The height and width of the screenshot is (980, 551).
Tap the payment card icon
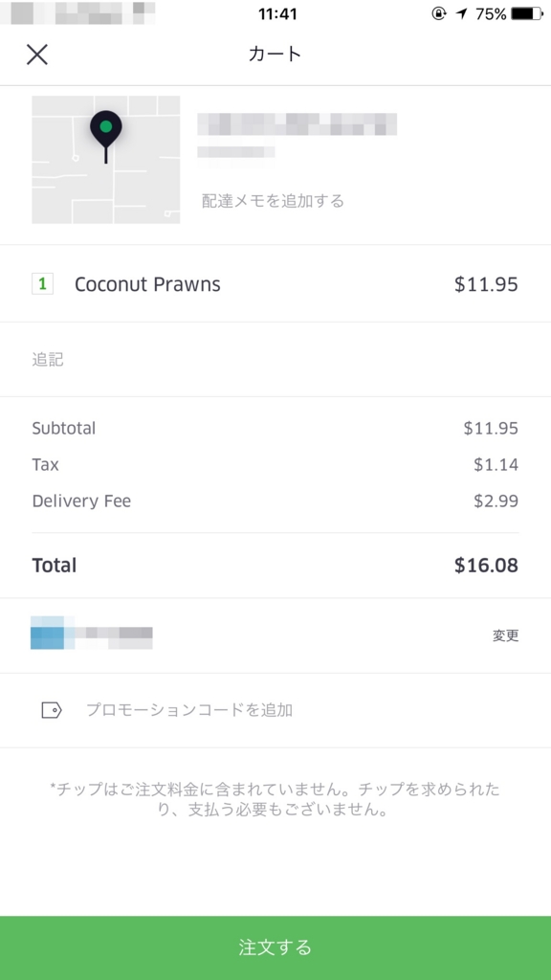[x=48, y=633]
